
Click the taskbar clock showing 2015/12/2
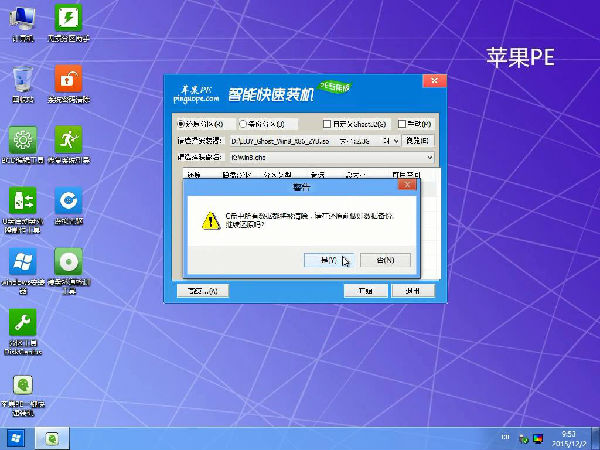569,439
